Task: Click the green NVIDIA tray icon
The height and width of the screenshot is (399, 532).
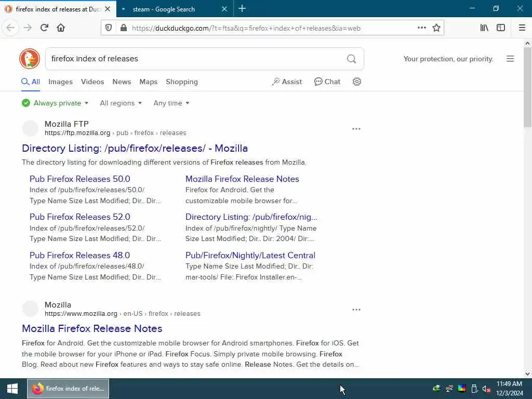Action: pos(436,389)
